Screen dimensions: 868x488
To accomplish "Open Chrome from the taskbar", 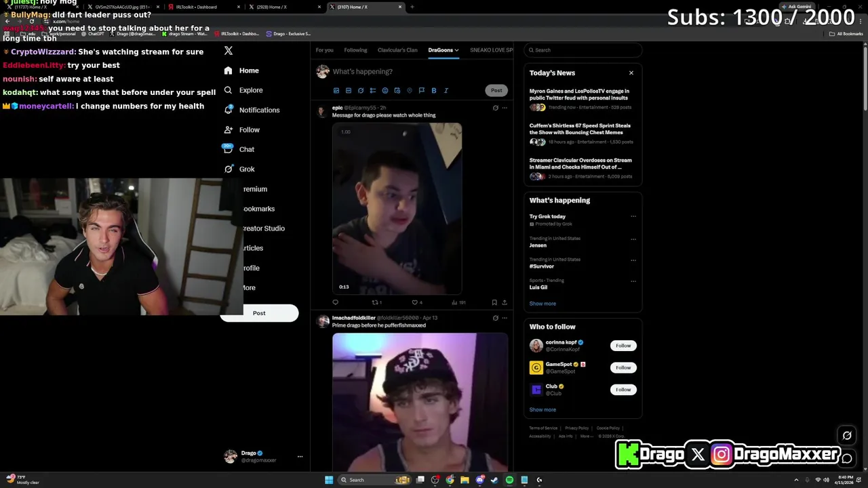I will pyautogui.click(x=450, y=480).
